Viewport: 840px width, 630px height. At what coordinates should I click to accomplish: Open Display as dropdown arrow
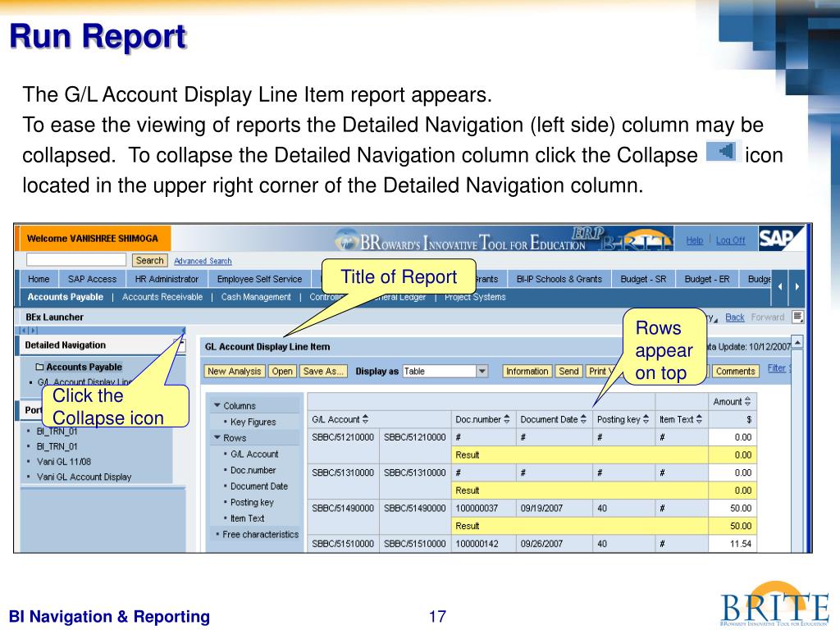pyautogui.click(x=482, y=371)
